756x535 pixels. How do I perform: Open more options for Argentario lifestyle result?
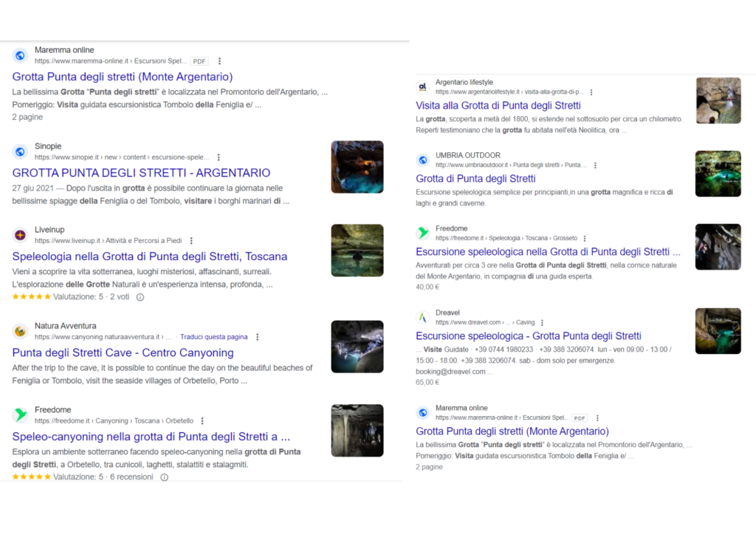(x=591, y=92)
